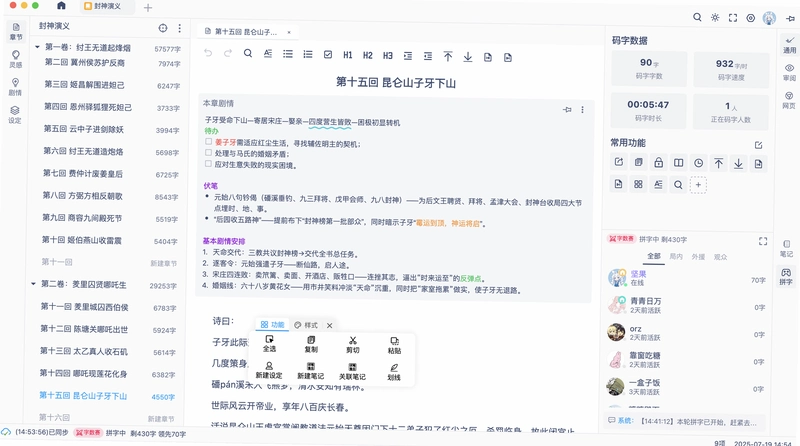Screen dimensions: 800x446
Task: Open the 笔记 right sidebar panel
Action: coord(786,248)
